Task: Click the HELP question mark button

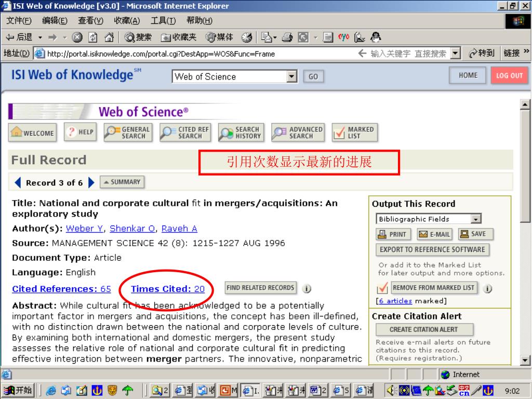Action: click(81, 132)
